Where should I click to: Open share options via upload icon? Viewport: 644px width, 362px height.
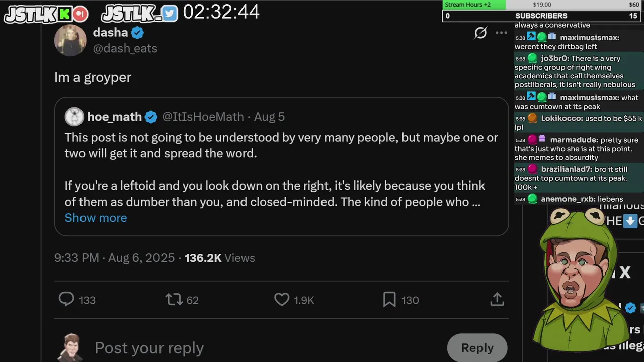[497, 300]
